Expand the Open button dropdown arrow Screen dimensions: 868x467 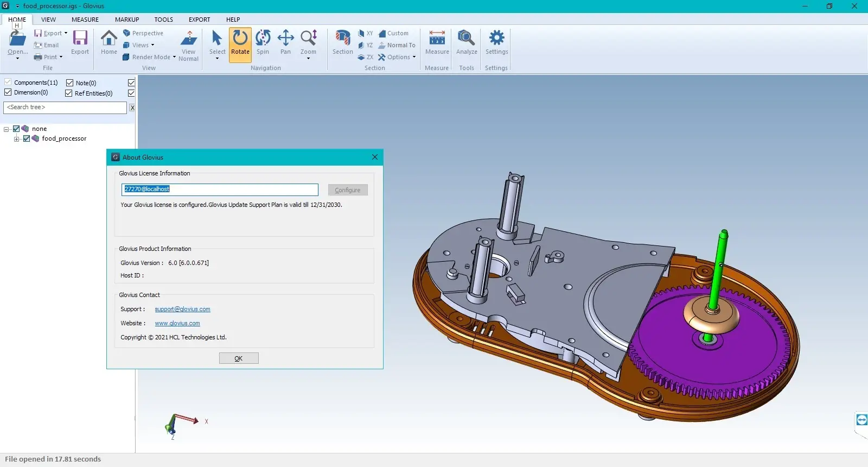pyautogui.click(x=17, y=58)
